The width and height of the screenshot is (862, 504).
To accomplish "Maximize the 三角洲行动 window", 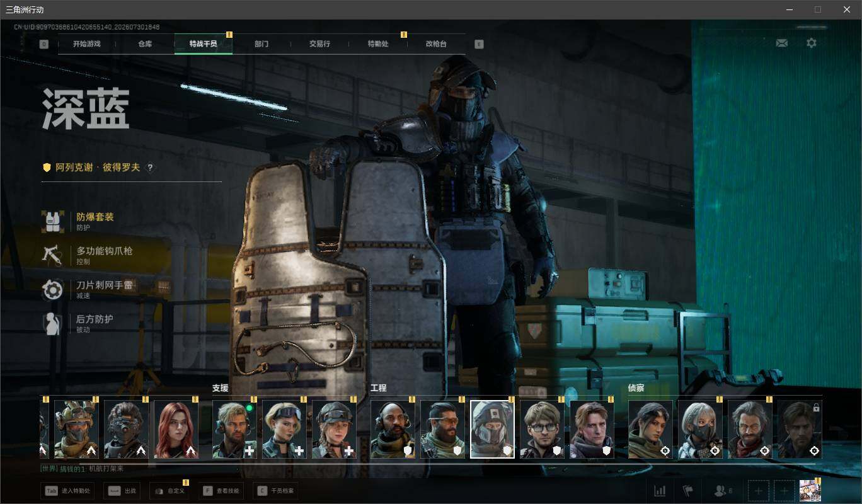I will [818, 9].
